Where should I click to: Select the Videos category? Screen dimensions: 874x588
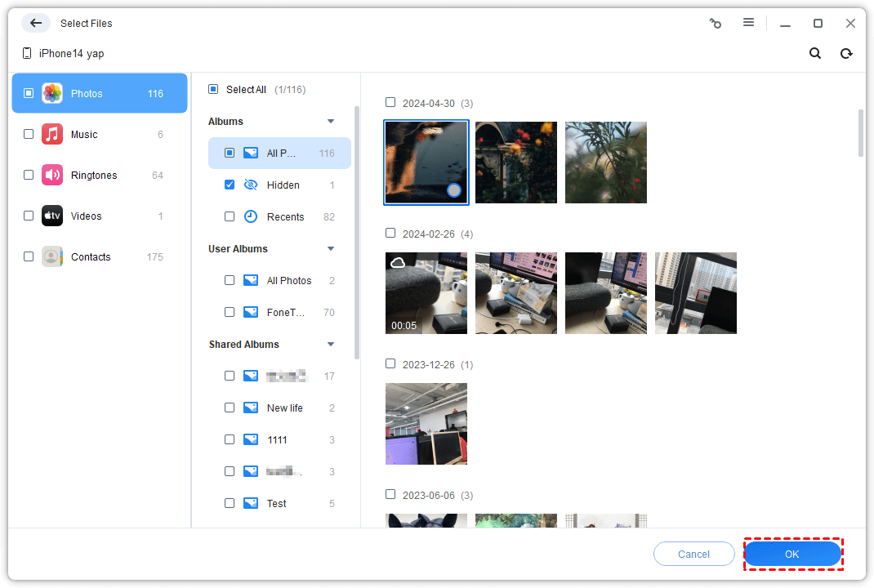(99, 216)
